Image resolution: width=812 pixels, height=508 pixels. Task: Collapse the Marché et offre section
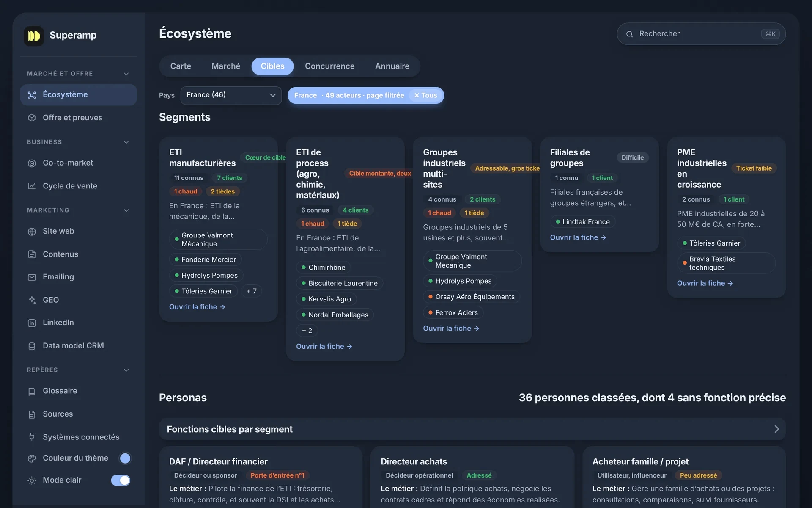click(126, 74)
